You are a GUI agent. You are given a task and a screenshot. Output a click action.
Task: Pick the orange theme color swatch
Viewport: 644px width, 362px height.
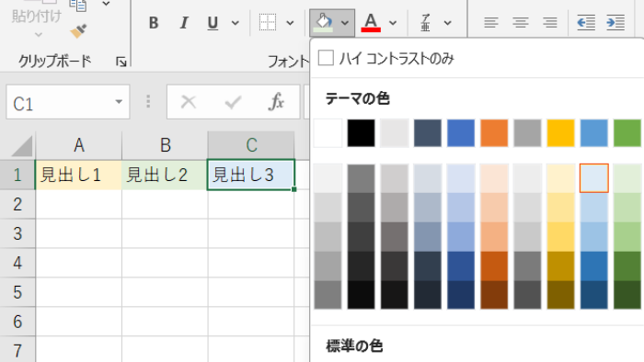click(494, 133)
